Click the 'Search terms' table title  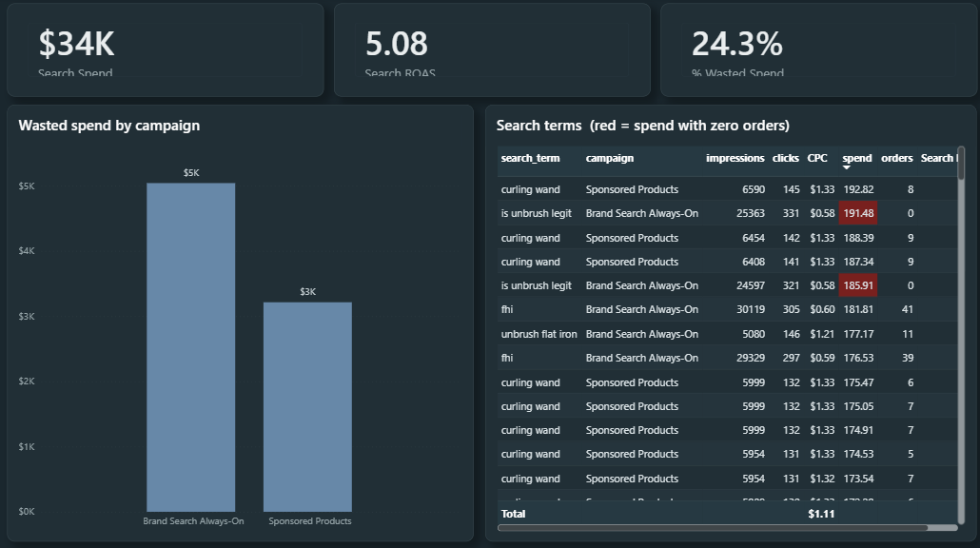[642, 126]
